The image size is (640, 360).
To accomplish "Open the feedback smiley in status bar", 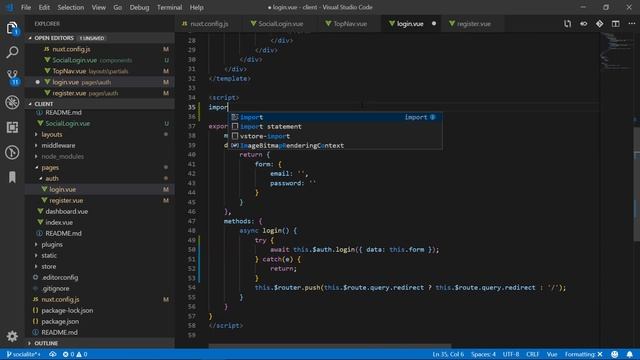I will [615, 354].
